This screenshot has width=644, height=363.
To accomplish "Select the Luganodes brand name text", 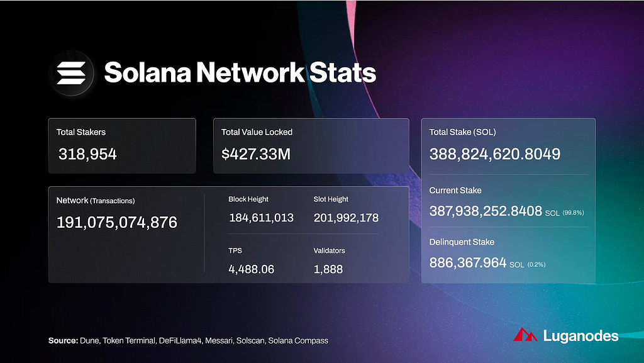I will 580,336.
